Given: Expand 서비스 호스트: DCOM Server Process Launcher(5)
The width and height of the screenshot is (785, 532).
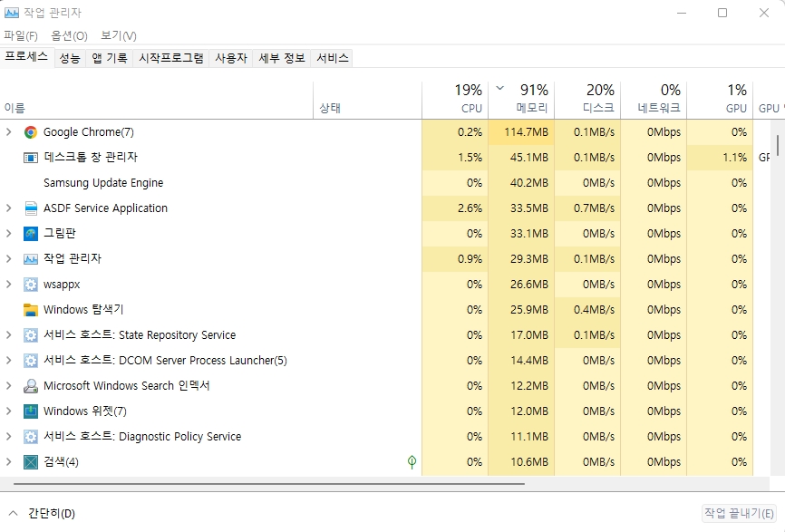Looking at the screenshot, I should pos(8,361).
